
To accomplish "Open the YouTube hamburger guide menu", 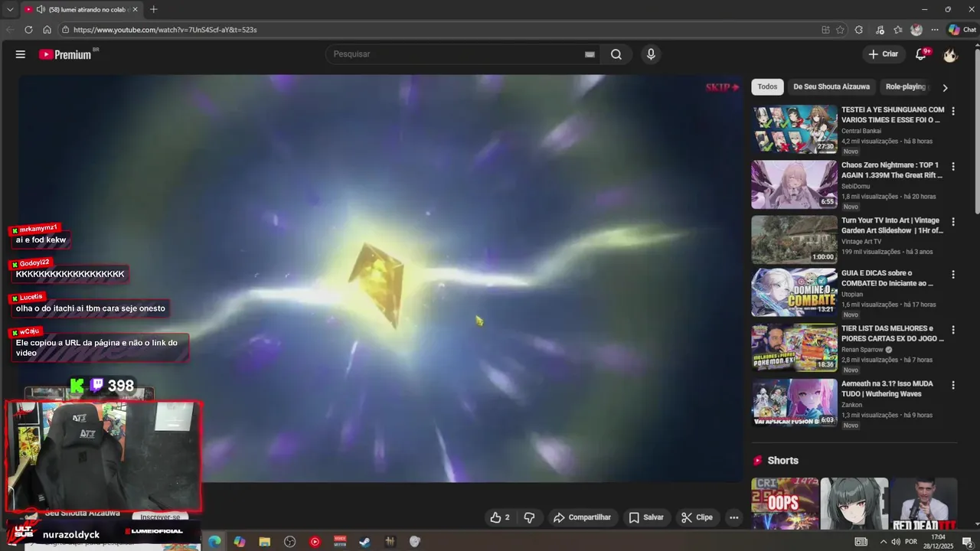I will [21, 54].
